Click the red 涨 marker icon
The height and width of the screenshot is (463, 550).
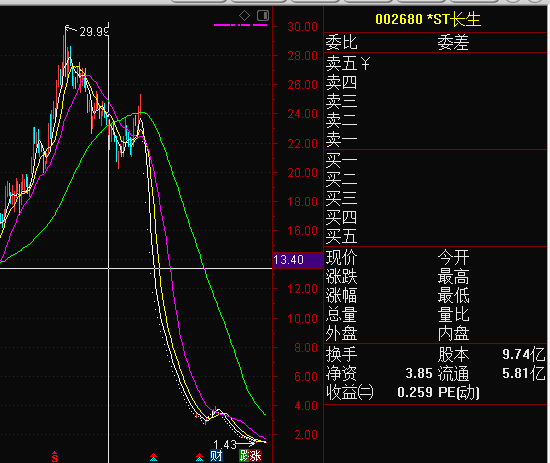coord(255,456)
